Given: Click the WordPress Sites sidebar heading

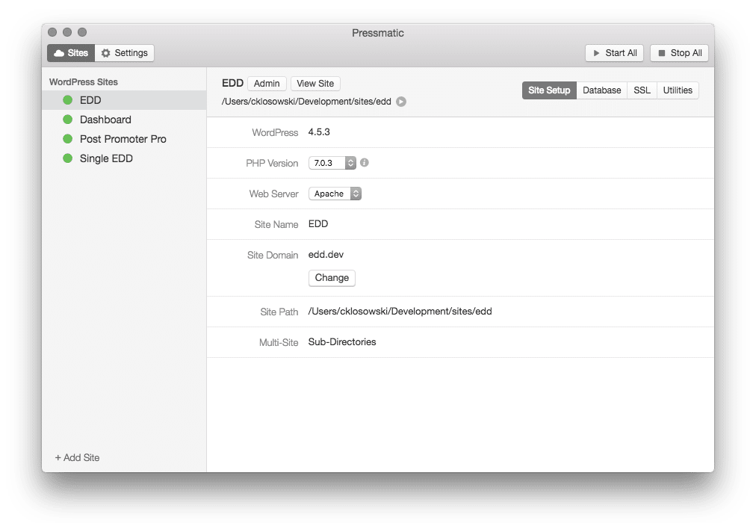Looking at the screenshot, I should coord(84,82).
